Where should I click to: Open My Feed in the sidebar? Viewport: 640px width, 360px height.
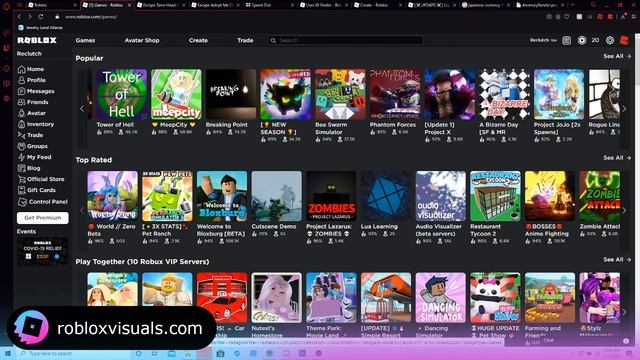35,157
